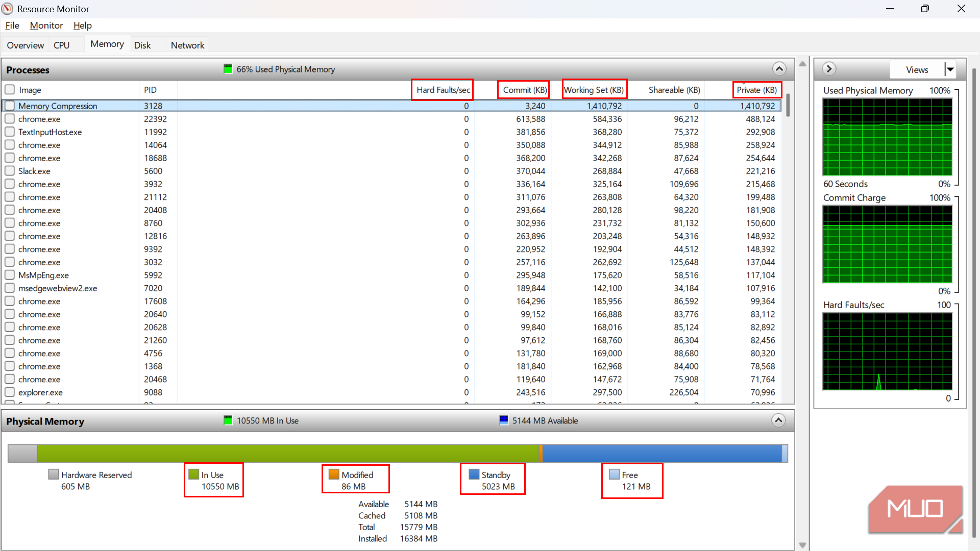Click the 226,504 Shareable value of explorer.exe
This screenshot has width=980, height=551.
pos(684,392)
